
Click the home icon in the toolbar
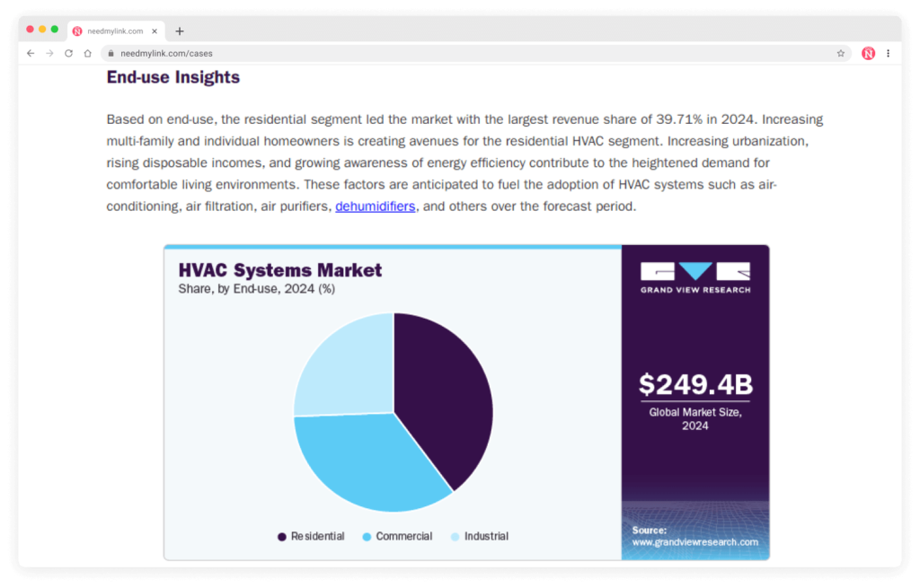click(87, 53)
